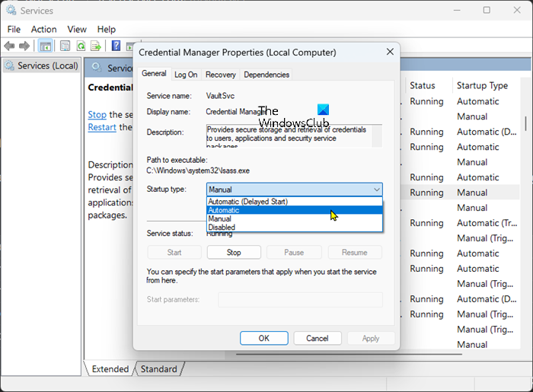The width and height of the screenshot is (533, 392).
Task: Toggle Show/Hide Console Tree toolbar icon
Action: 45,46
